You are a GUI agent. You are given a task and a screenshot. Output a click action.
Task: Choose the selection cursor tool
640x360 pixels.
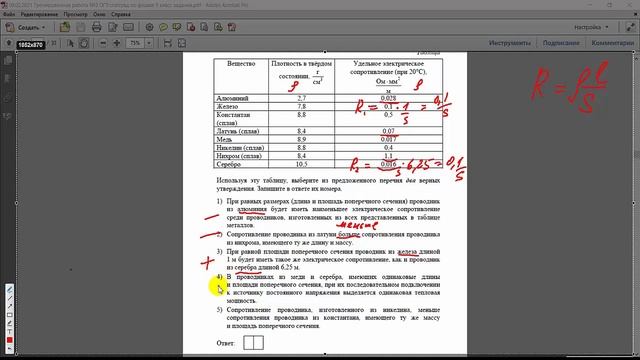pos(70,43)
